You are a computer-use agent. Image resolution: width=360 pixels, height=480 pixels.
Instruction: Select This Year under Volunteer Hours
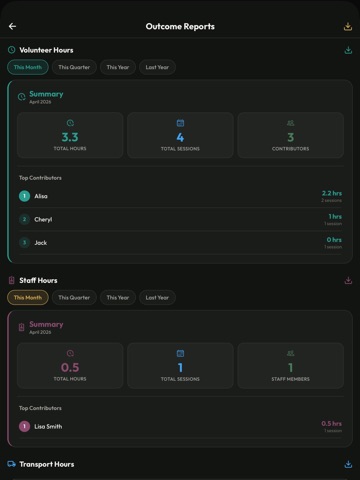pos(118,67)
